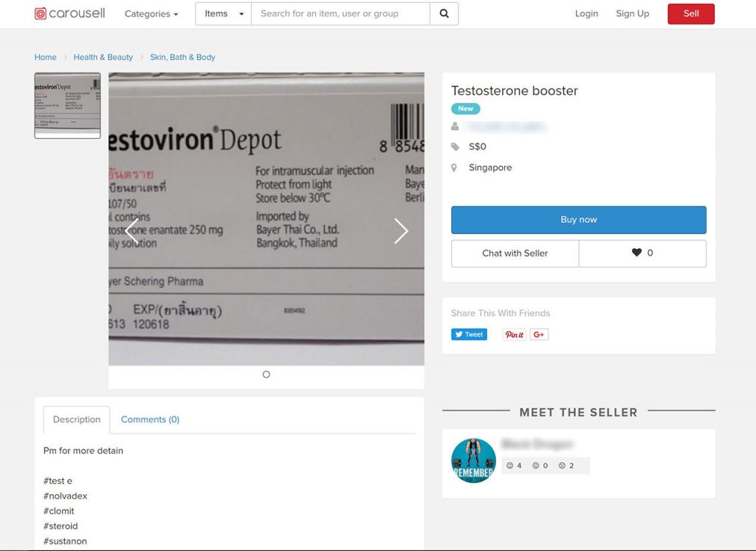Open the Health & Beauty breadcrumb link

click(103, 57)
